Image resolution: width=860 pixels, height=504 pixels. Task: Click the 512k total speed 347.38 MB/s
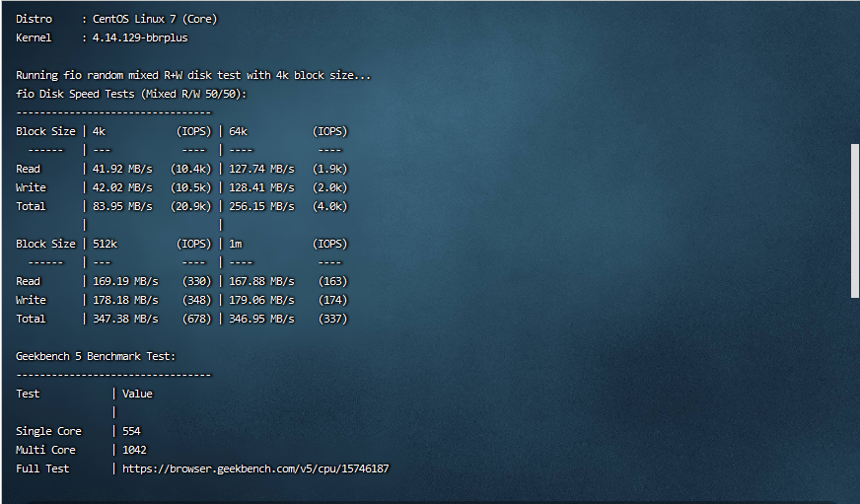coord(125,319)
